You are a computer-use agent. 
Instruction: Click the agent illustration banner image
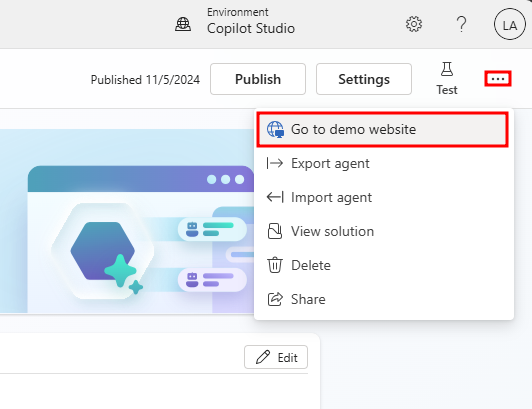point(127,221)
